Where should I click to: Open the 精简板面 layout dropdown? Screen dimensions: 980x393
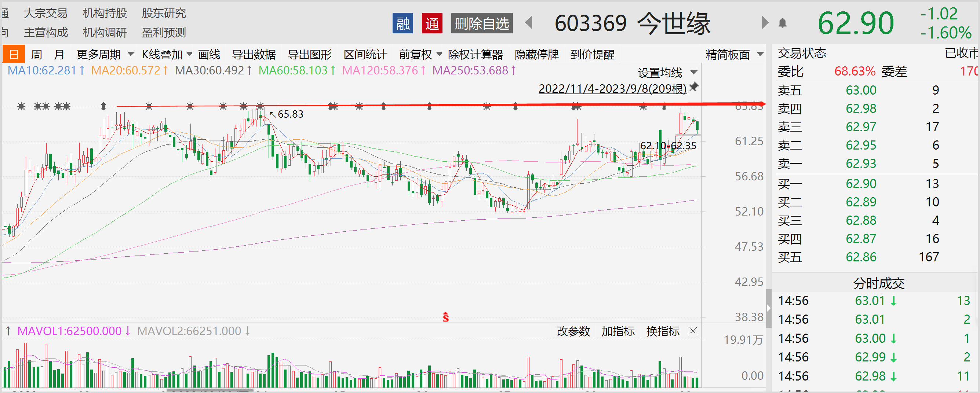click(x=735, y=54)
